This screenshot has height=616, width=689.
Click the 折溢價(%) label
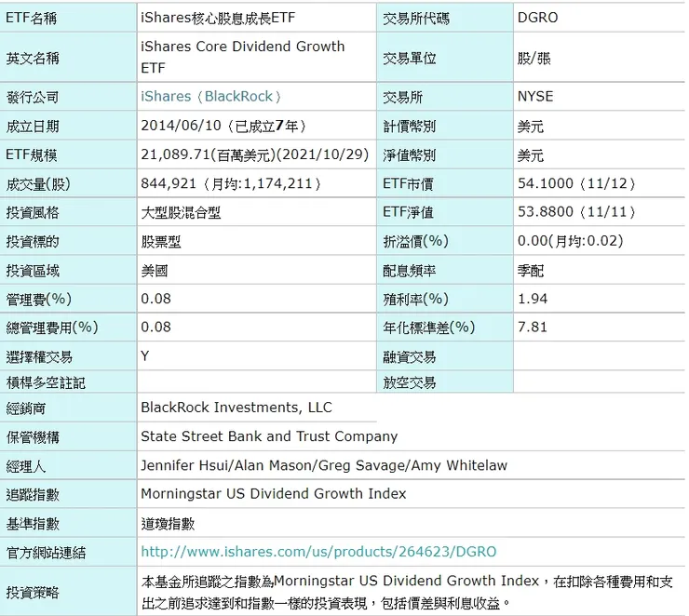pos(415,241)
